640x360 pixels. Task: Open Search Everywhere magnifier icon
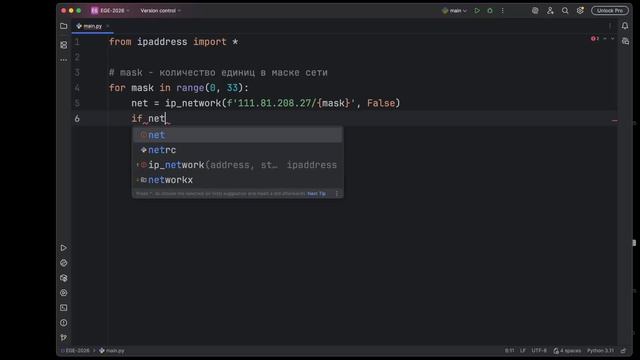(x=565, y=11)
